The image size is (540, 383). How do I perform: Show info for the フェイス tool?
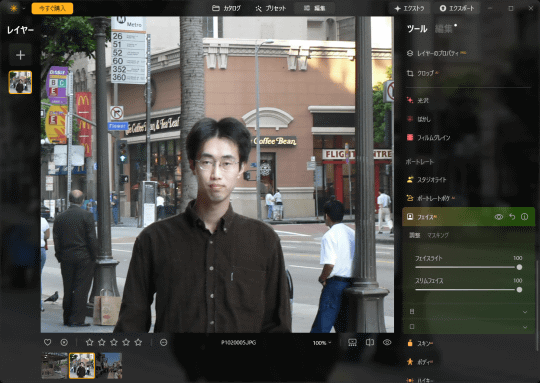525,217
